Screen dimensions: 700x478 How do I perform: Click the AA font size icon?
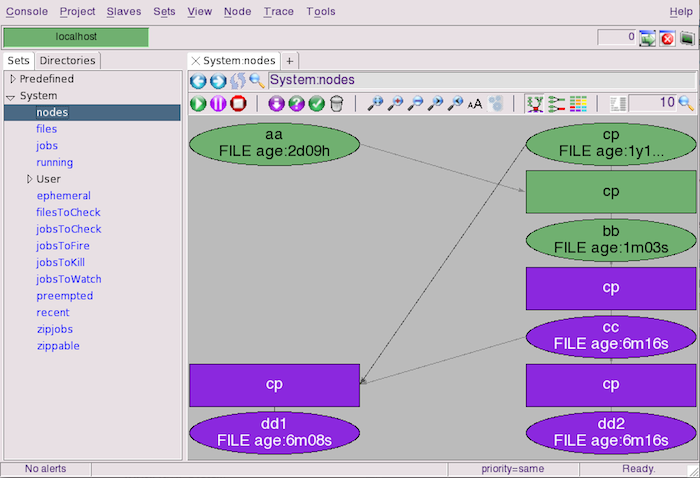[475, 104]
